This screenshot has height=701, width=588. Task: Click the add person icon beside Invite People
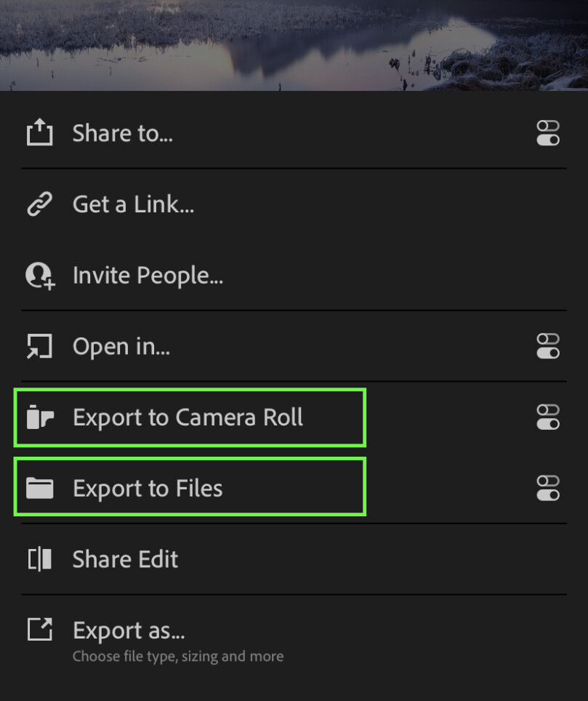[39, 275]
